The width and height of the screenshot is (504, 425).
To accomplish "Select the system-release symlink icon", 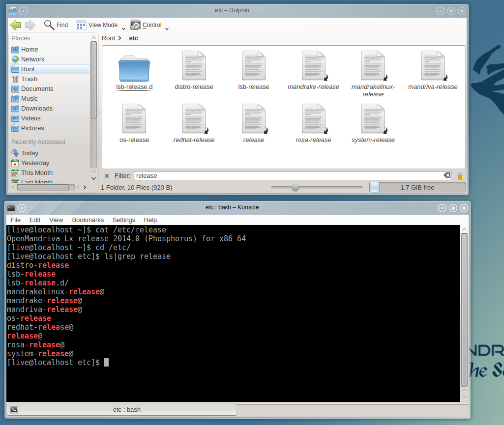I will click(x=373, y=118).
